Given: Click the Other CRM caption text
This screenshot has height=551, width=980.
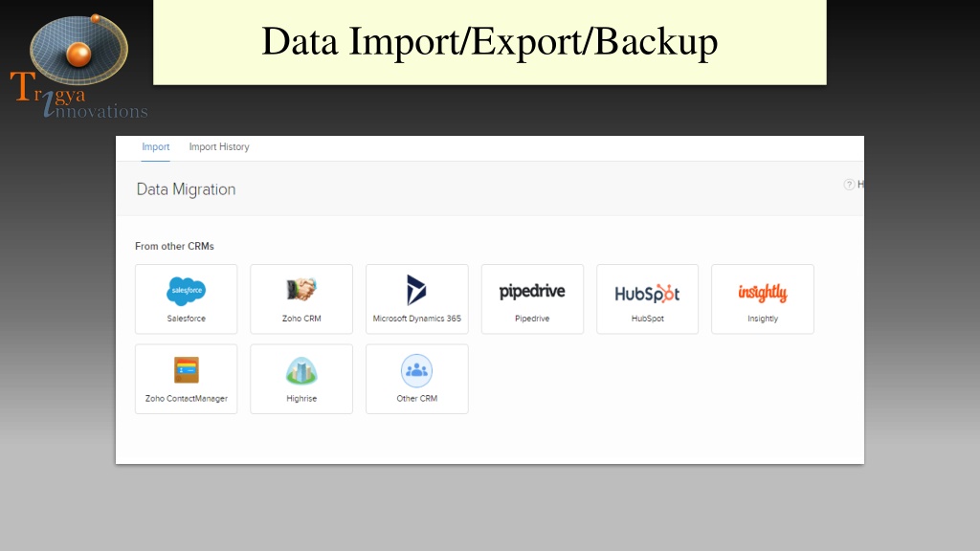Looking at the screenshot, I should pos(417,399).
